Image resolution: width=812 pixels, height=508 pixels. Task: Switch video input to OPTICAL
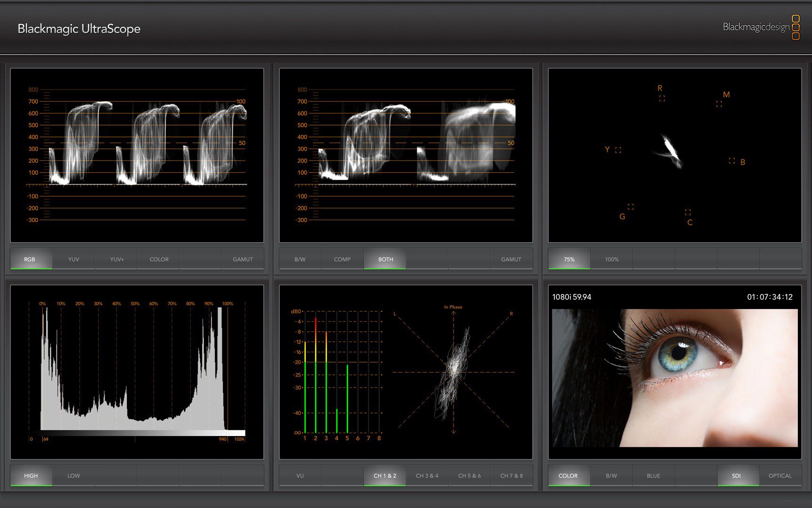pyautogui.click(x=780, y=476)
